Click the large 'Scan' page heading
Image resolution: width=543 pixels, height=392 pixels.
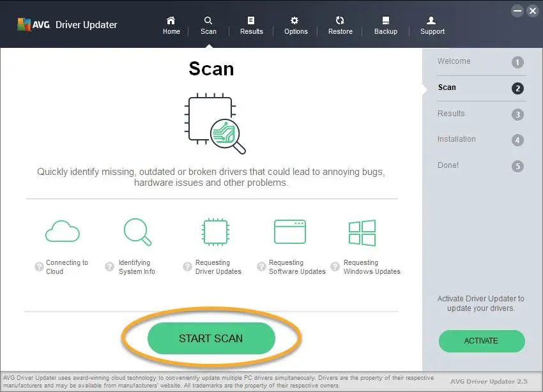211,68
